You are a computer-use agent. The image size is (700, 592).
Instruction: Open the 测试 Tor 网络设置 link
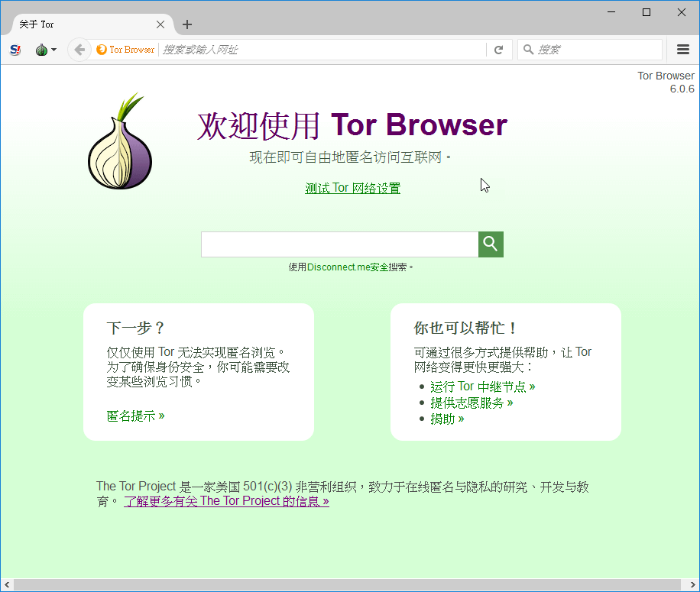point(352,189)
